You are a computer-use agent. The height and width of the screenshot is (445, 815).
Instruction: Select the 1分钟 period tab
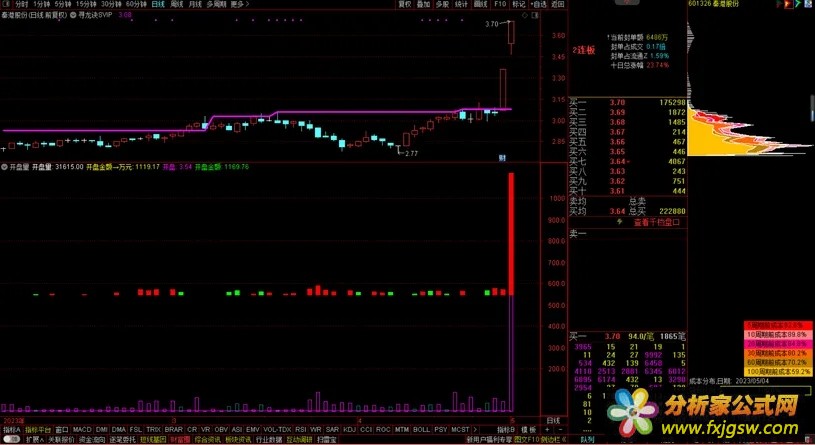(x=42, y=4)
